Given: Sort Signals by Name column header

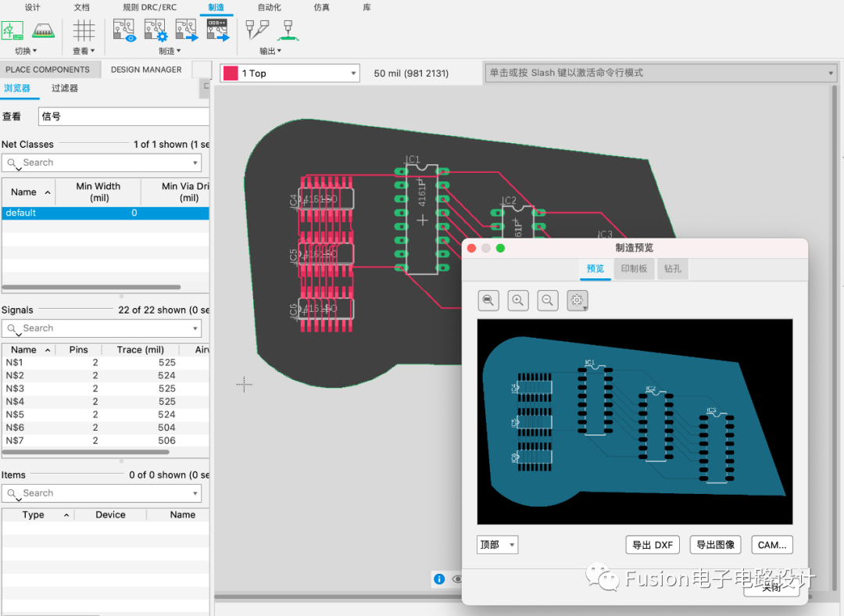Looking at the screenshot, I should [x=28, y=350].
